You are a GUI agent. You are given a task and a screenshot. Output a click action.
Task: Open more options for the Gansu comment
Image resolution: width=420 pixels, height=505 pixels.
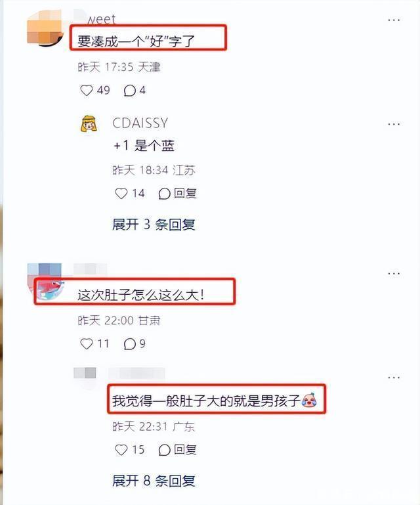[x=394, y=274]
